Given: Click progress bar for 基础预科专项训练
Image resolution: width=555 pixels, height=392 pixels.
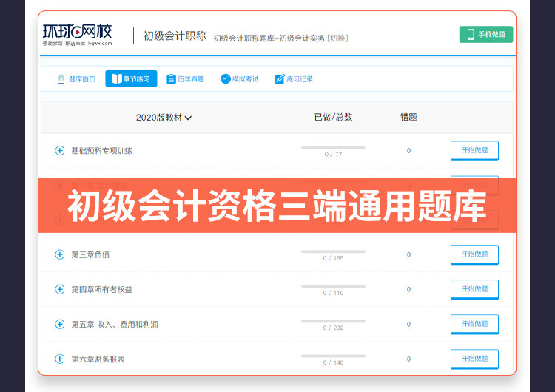Looking at the screenshot, I should [x=333, y=147].
